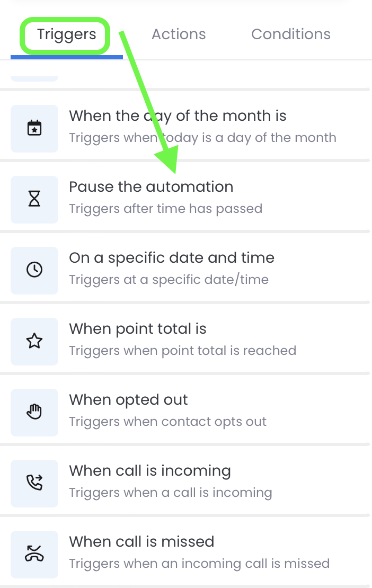Pick 'When call is incoming' trigger title
Viewport: 372px width, 588px height.
[150, 470]
